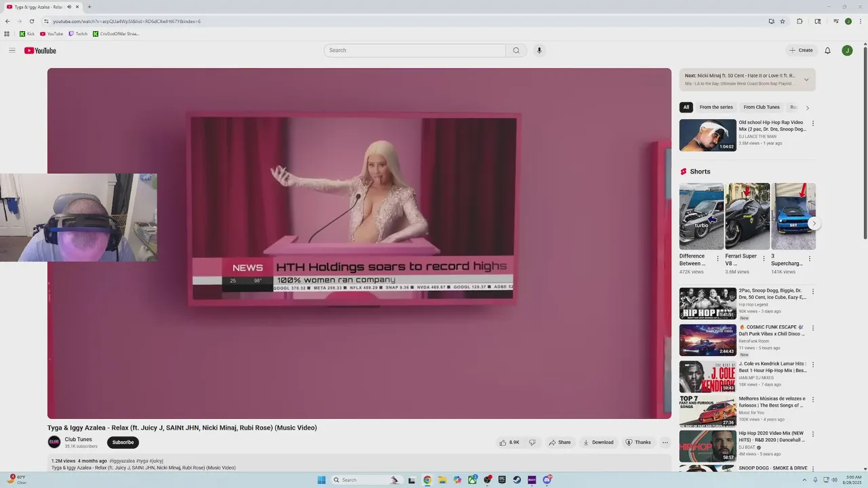This screenshot has height=488, width=868.
Task: Click the Share button
Action: [x=560, y=443]
